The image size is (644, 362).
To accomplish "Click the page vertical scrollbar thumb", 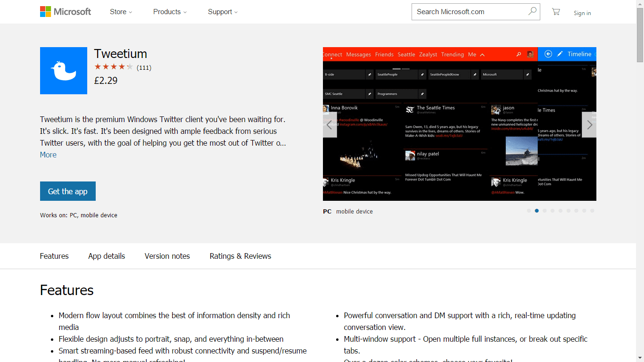I will pyautogui.click(x=640, y=35).
